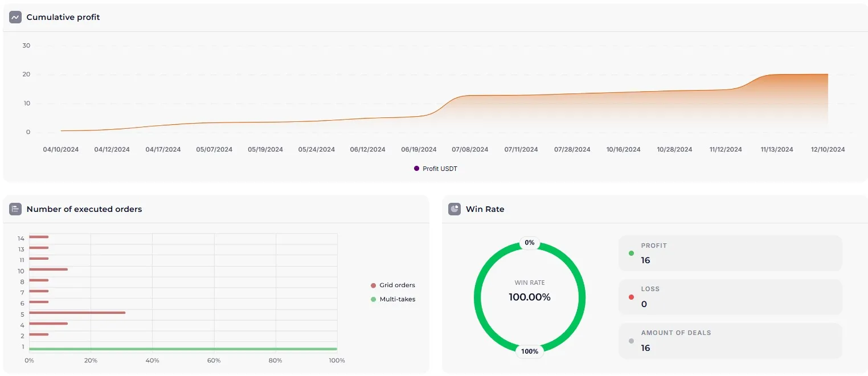This screenshot has width=868, height=376.
Task: Click the red dot beside LOSS stat
Action: (x=631, y=297)
